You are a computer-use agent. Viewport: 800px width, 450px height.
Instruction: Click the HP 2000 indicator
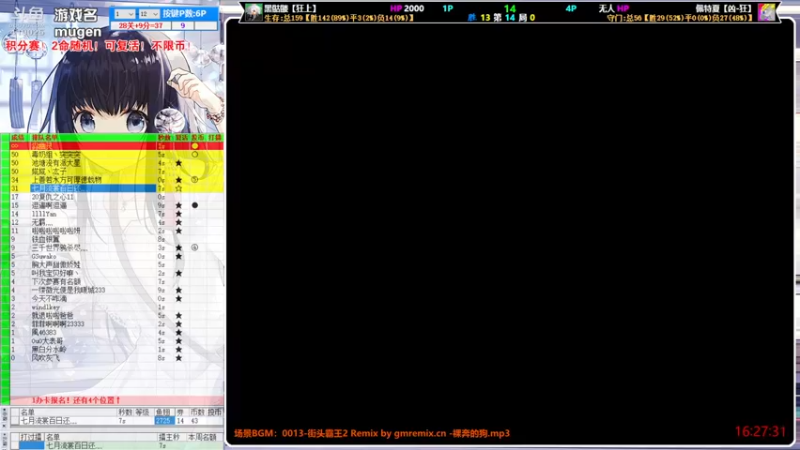click(407, 8)
